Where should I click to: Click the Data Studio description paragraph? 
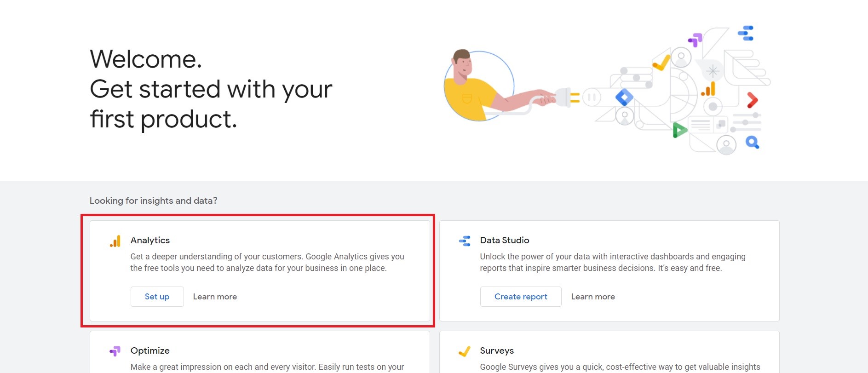(x=613, y=262)
